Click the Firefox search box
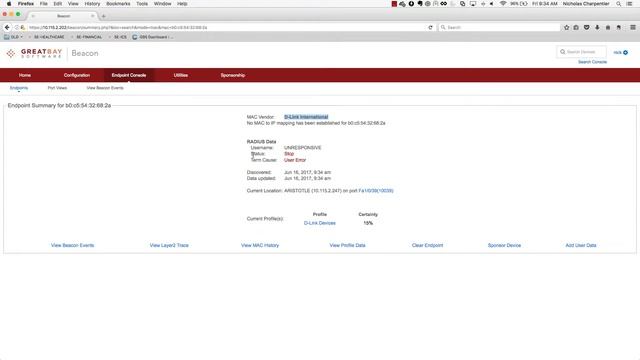 click(499, 27)
